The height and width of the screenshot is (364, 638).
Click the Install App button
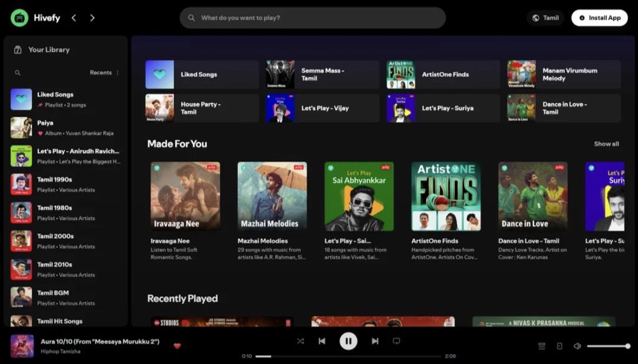click(599, 18)
